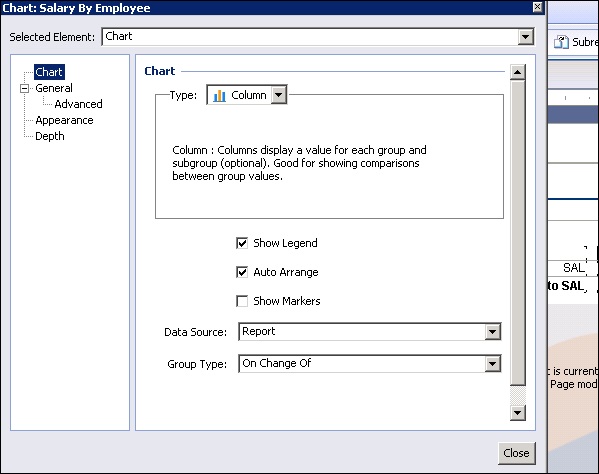Open the Group Type combo box
Screen dimensions: 599x474
pyautogui.click(x=492, y=364)
